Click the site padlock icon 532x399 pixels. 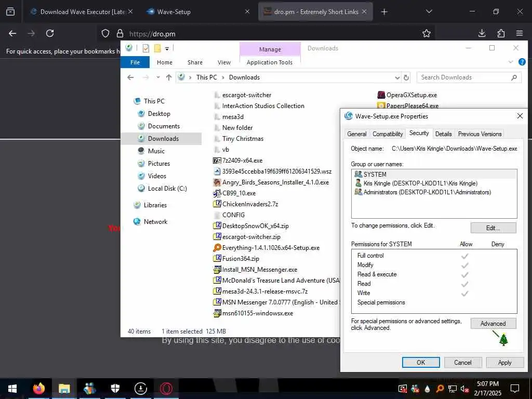(x=120, y=33)
